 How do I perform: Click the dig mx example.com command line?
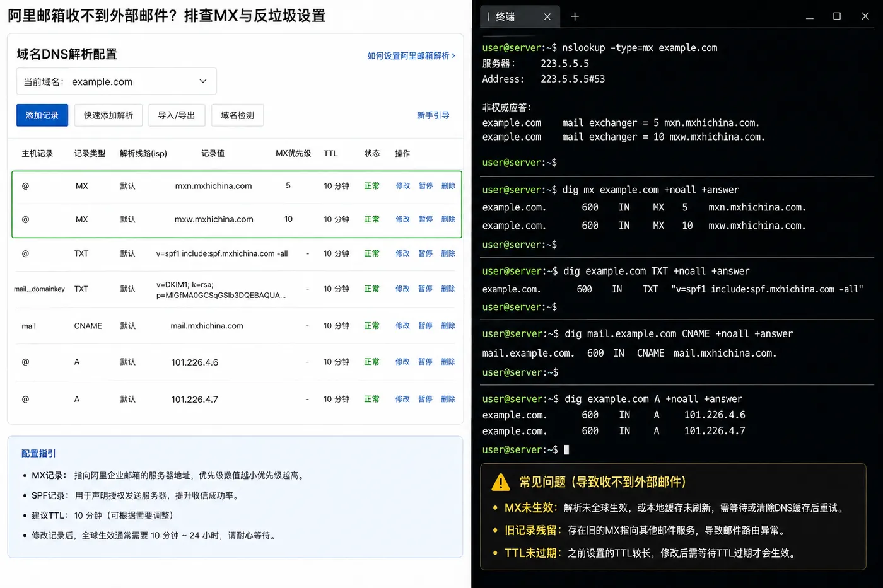pos(650,190)
